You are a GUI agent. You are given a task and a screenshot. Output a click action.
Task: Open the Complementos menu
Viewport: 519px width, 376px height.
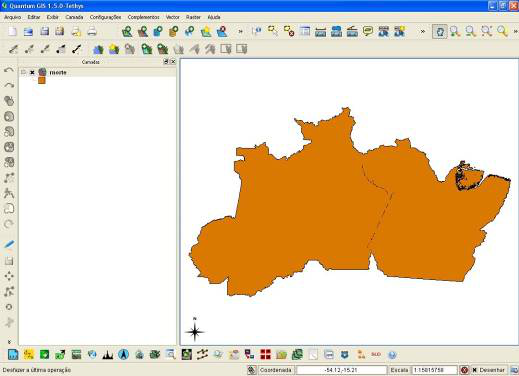click(x=143, y=17)
